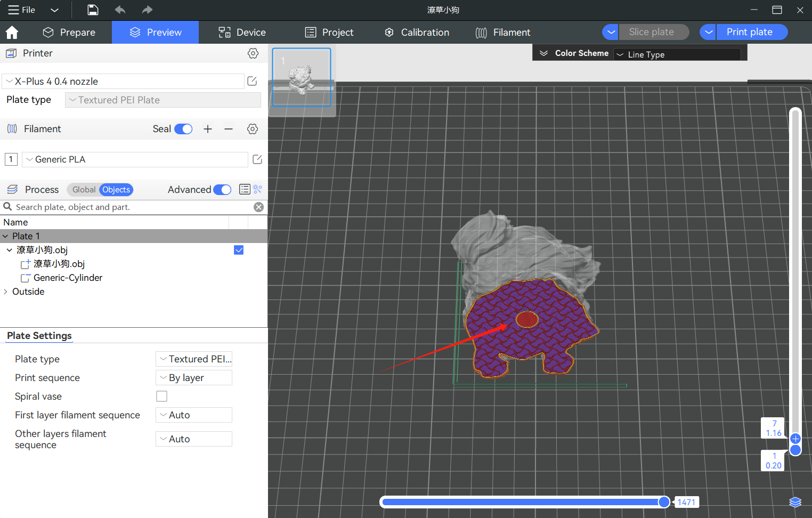Minimize the slicer window
Image resolution: width=812 pixels, height=518 pixels.
(754, 10)
